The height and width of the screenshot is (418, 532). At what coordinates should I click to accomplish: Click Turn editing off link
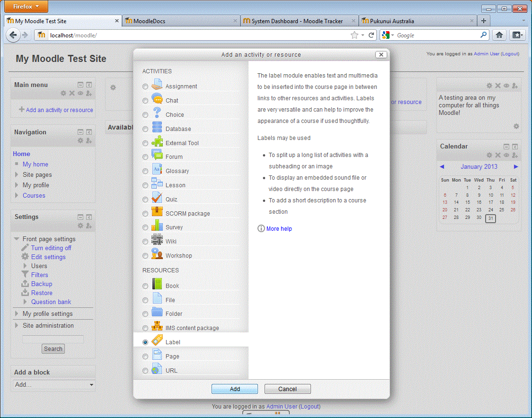[51, 248]
